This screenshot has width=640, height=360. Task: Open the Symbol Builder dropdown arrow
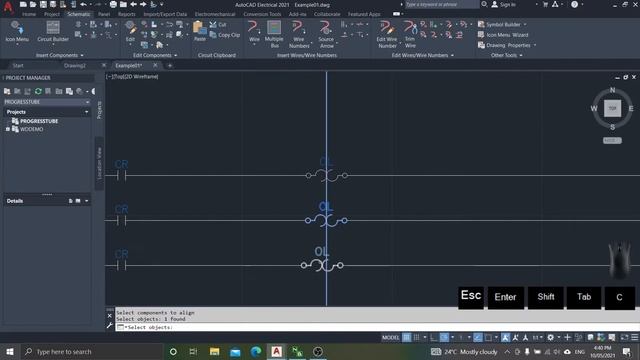(525, 24)
